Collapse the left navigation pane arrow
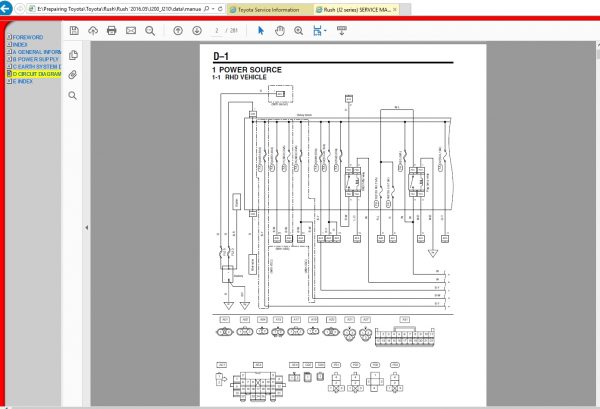This screenshot has height=409, width=600. (x=86, y=228)
